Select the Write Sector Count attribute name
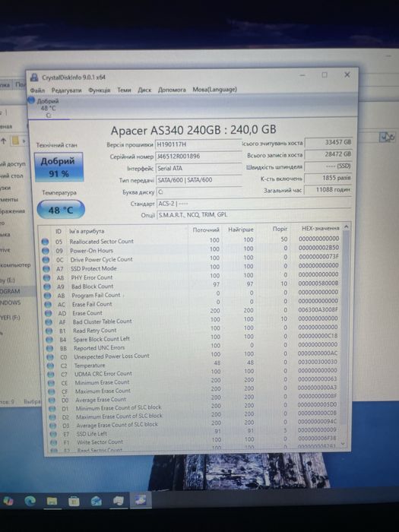This screenshot has width=399, height=532. click(x=100, y=442)
